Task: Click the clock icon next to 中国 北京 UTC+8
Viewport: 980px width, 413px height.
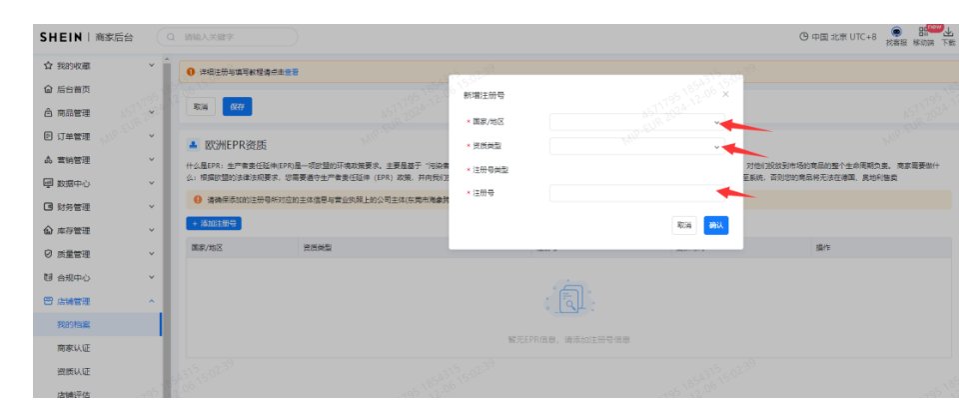Action: [x=804, y=37]
